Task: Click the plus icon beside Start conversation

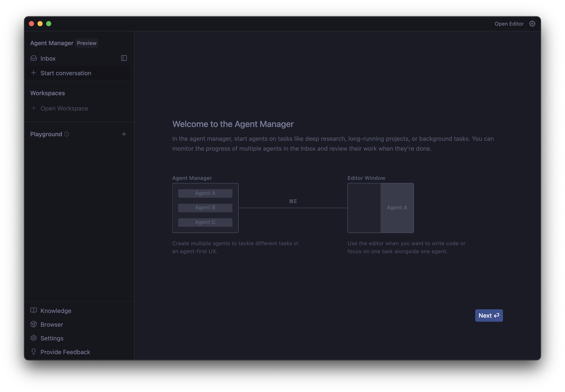Action: pyautogui.click(x=33, y=72)
